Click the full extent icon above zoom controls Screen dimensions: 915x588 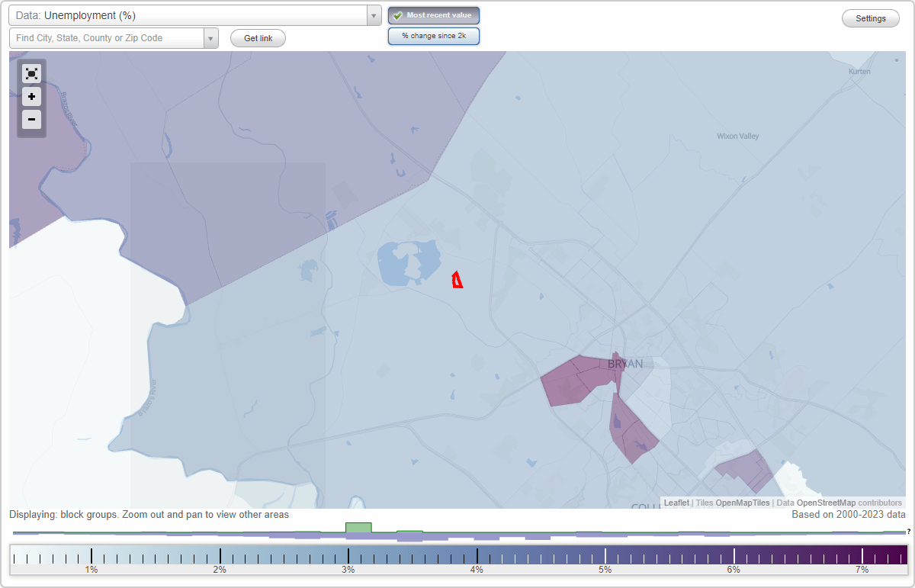31,73
